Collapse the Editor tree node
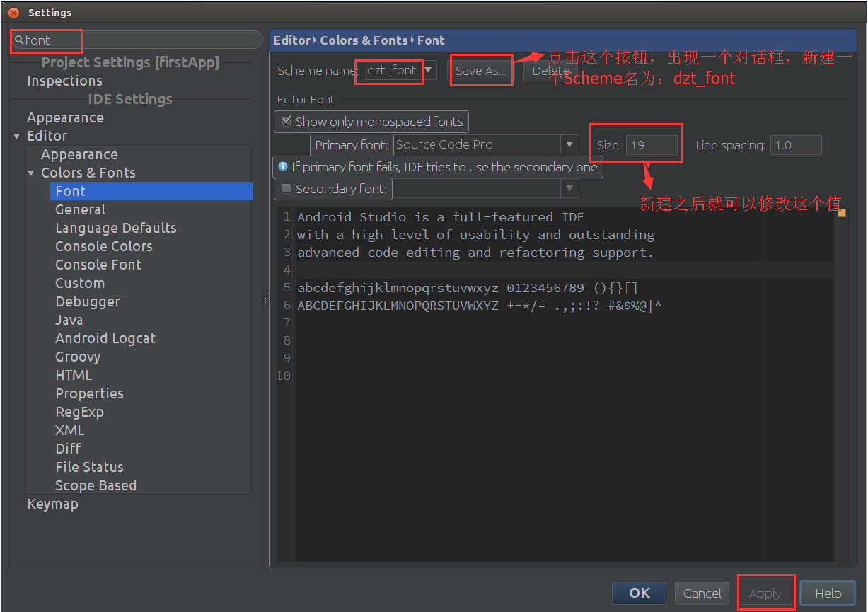This screenshot has height=612, width=868. click(17, 136)
